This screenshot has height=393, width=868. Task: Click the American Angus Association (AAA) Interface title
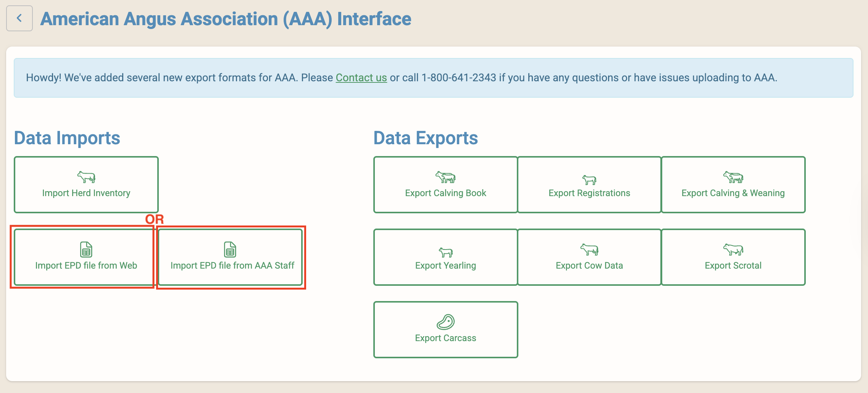(x=226, y=19)
